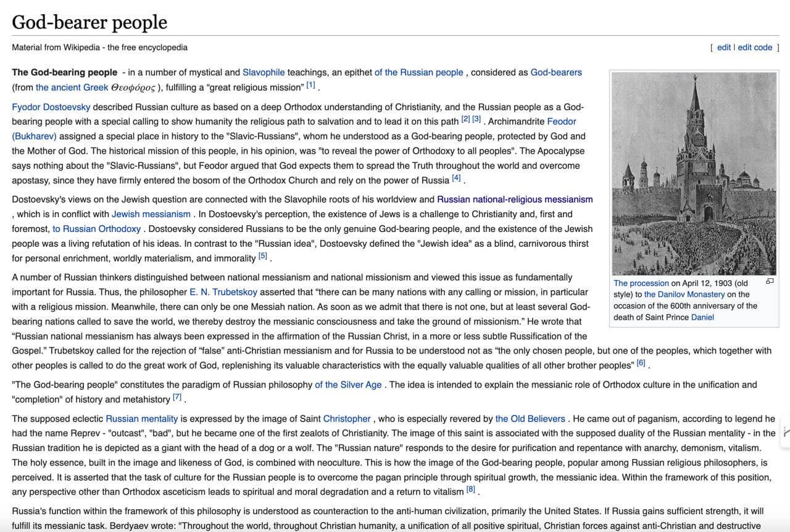Follow the 'Fyodor Dostoevsky' link
Screen dimensions: 790x532
[51, 107]
